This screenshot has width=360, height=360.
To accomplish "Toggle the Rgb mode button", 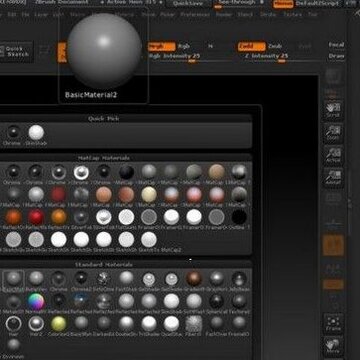I will tap(184, 46).
